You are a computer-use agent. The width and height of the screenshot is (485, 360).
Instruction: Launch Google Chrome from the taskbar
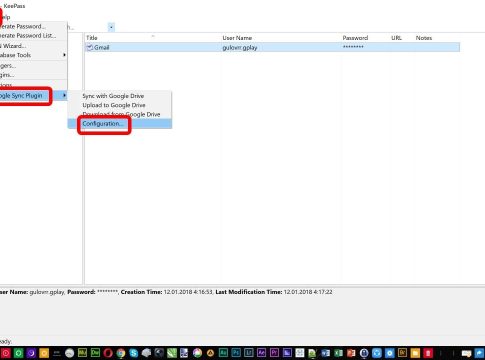tap(121, 353)
